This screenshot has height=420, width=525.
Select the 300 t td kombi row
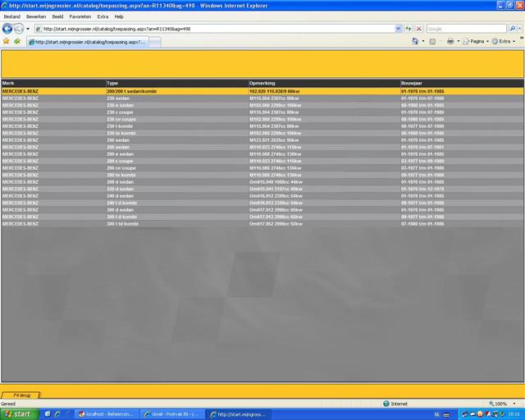262,224
